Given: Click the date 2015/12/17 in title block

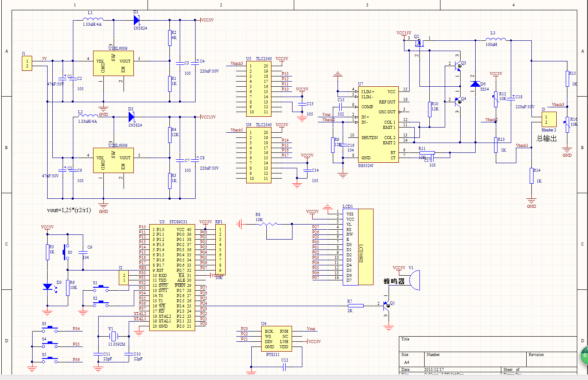Looking at the screenshot, I should click(434, 370).
